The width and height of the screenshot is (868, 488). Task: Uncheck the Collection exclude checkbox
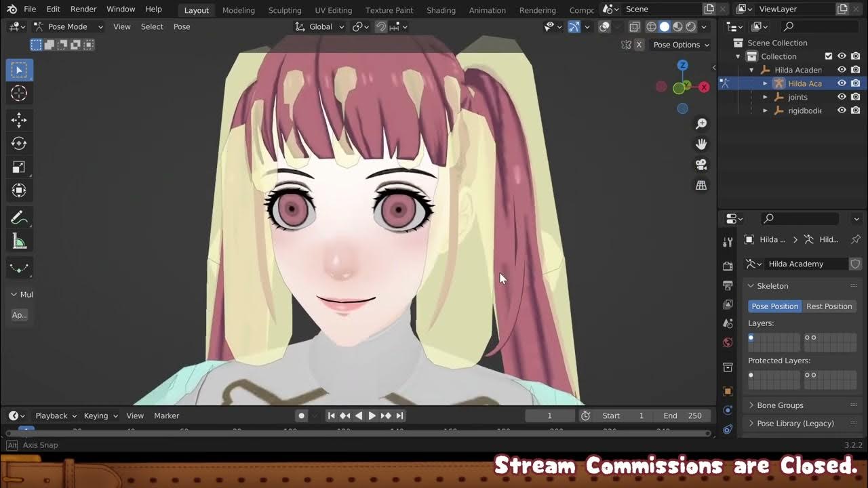(x=829, y=56)
